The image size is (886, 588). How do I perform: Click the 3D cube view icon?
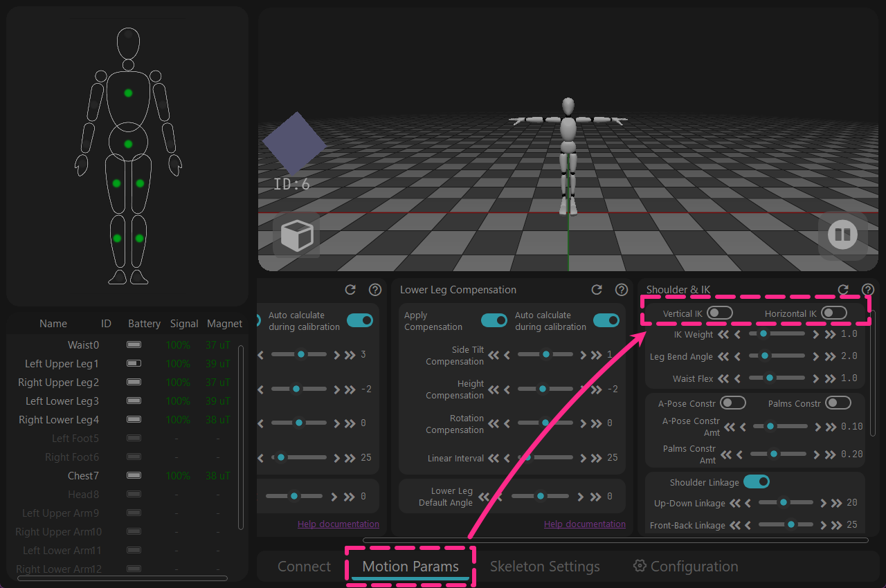[x=296, y=235]
